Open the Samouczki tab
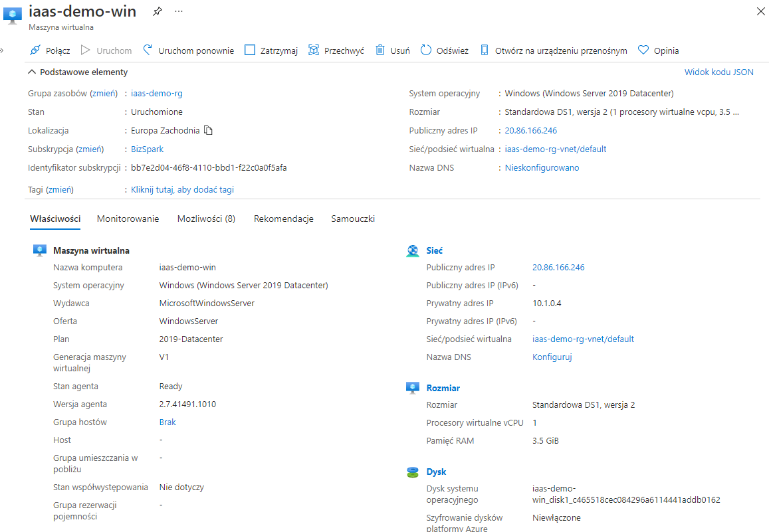 pos(353,219)
